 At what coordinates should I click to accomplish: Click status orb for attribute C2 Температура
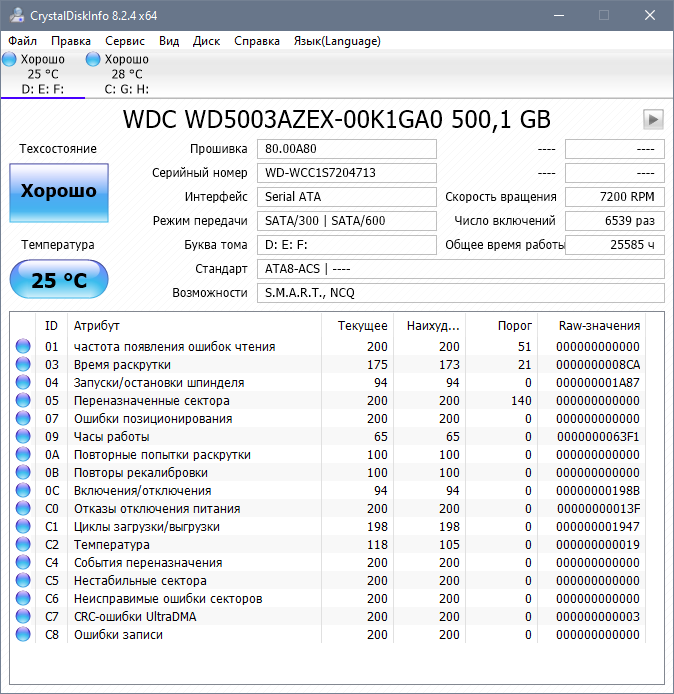(23, 545)
